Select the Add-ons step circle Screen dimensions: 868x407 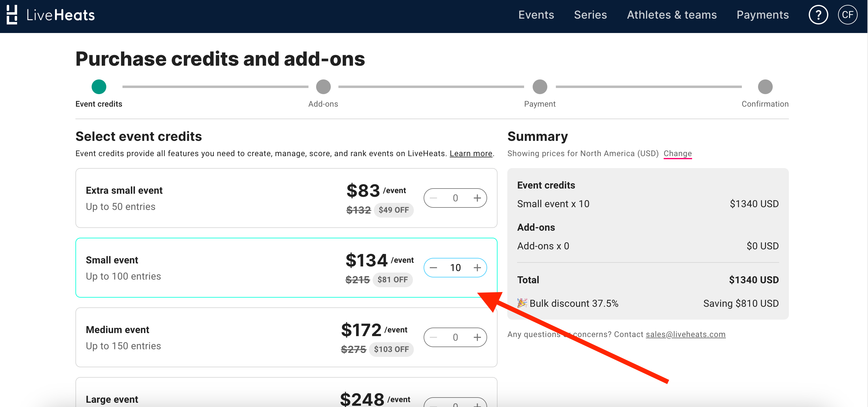[x=323, y=87]
